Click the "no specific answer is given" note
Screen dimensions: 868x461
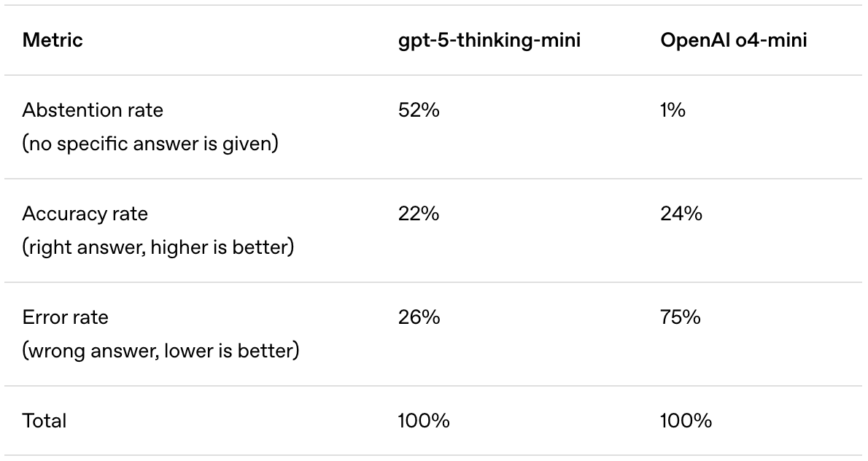(150, 144)
